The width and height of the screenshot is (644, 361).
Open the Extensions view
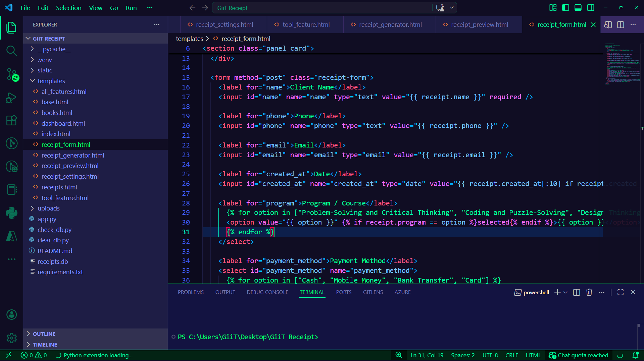pos(11,120)
